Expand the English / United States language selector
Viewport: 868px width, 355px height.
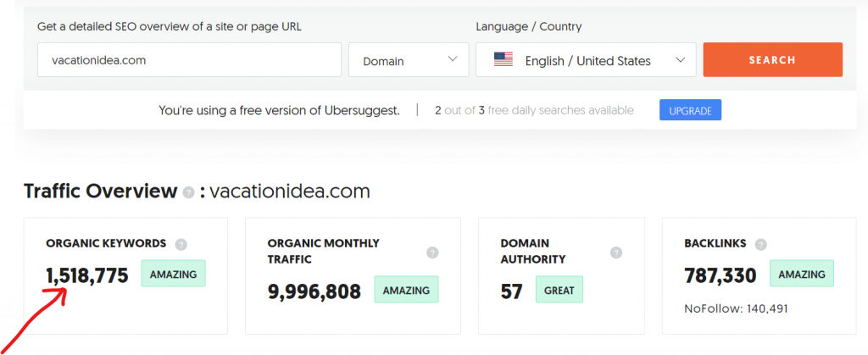[586, 59]
